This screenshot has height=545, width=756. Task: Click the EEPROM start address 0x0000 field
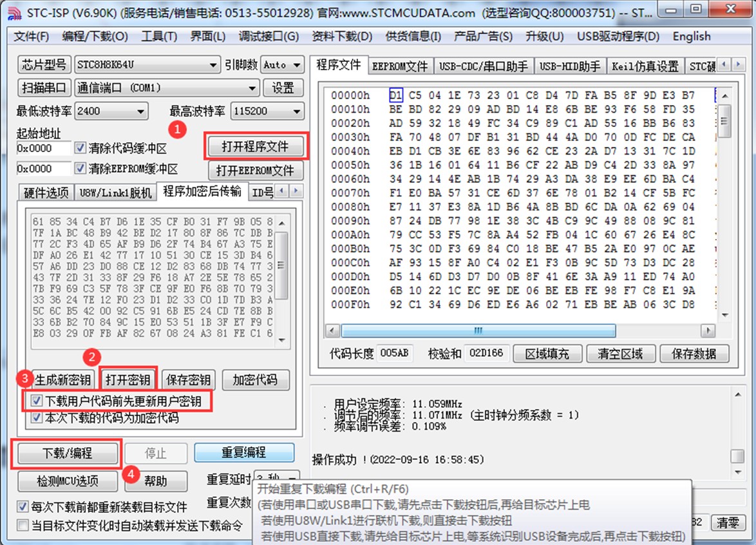[43, 169]
